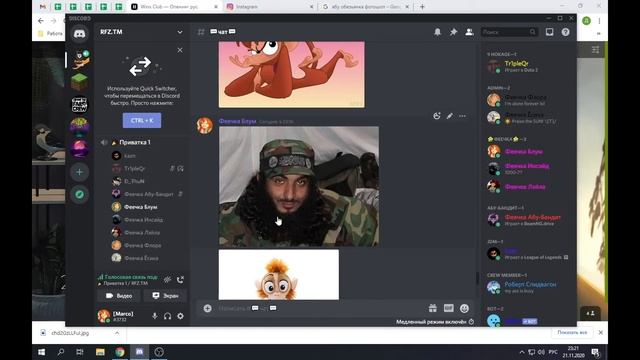Image resolution: width=640 pixels, height=360 pixels.
Task: Click the CTRL + K button
Action: [142, 120]
